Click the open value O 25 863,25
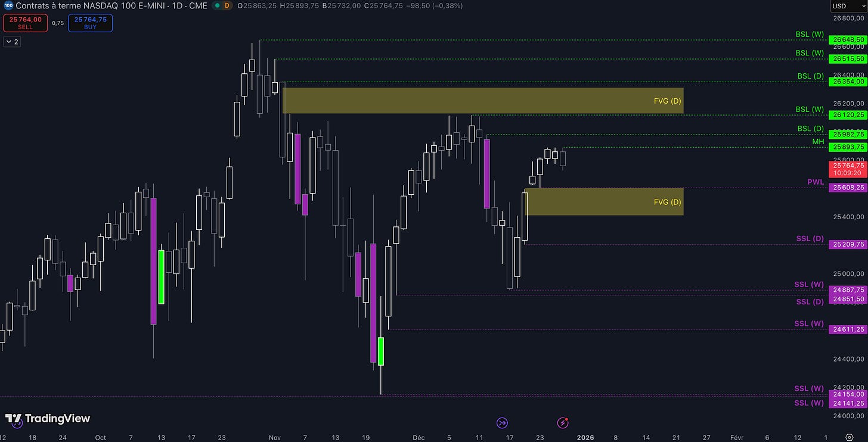This screenshot has height=442, width=868. pos(257,5)
